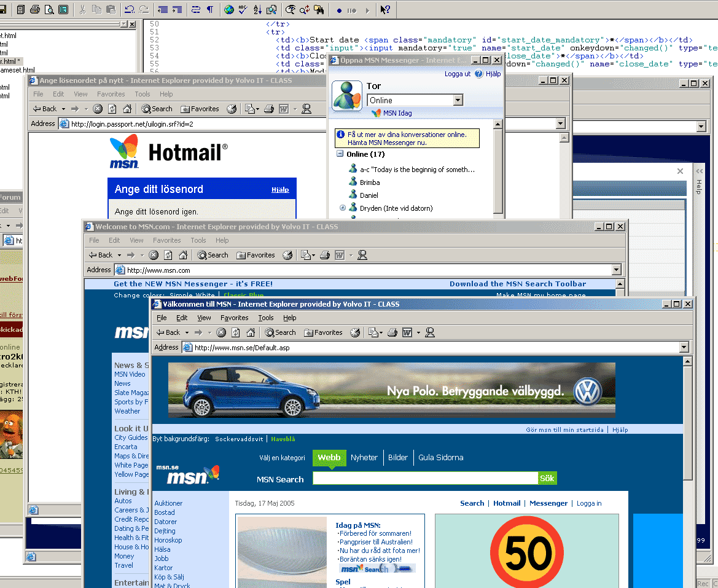
Task: Click the Messenger link on msn.se
Action: tap(548, 503)
